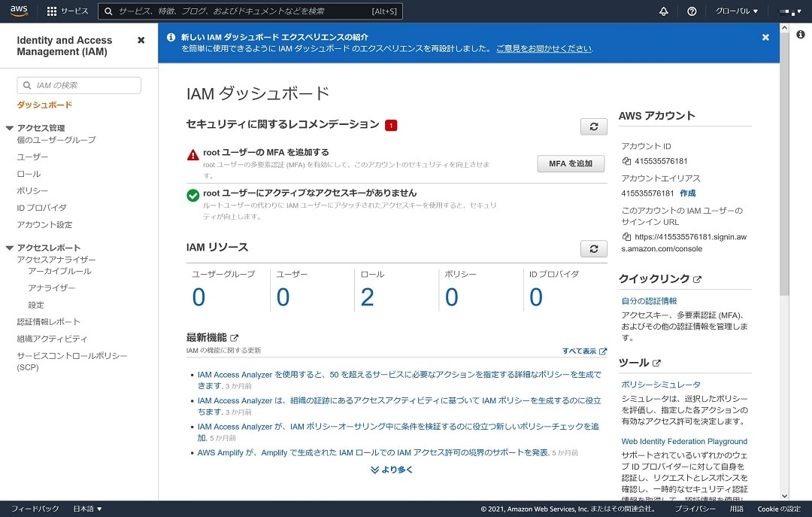Click the info icon in blue banner
This screenshot has height=517, width=812.
point(171,38)
